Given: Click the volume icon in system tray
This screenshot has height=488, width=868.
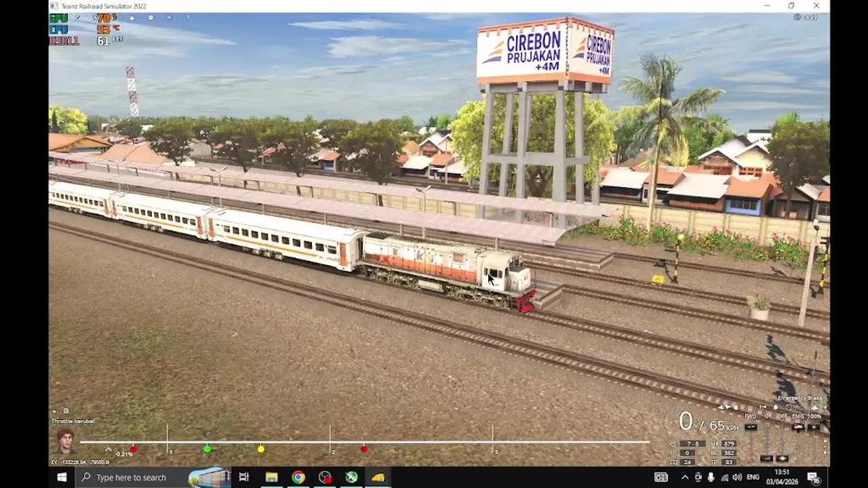Looking at the screenshot, I should pyautogui.click(x=737, y=477).
